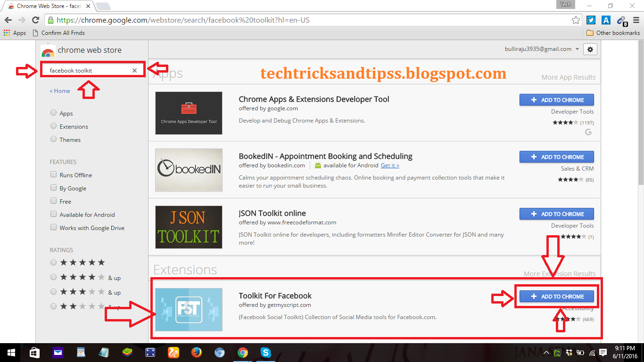Select the Apps radio button
644x362 pixels.
(53, 113)
